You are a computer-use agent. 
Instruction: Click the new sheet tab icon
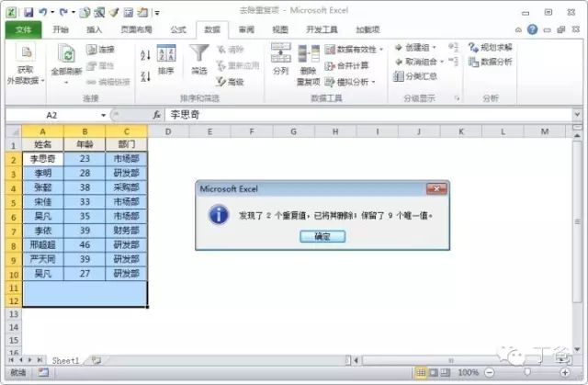[x=96, y=360]
